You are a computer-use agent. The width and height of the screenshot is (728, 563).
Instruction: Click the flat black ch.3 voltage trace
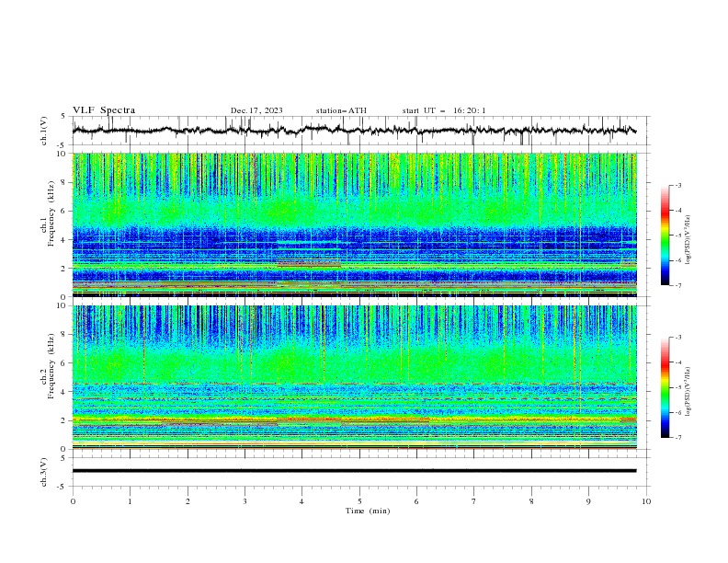pyautogui.click(x=354, y=471)
